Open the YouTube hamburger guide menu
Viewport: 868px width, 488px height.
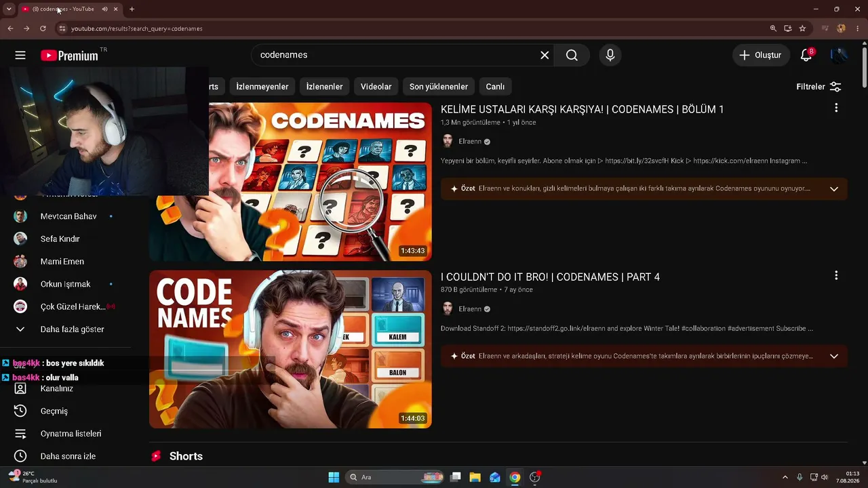click(x=20, y=56)
